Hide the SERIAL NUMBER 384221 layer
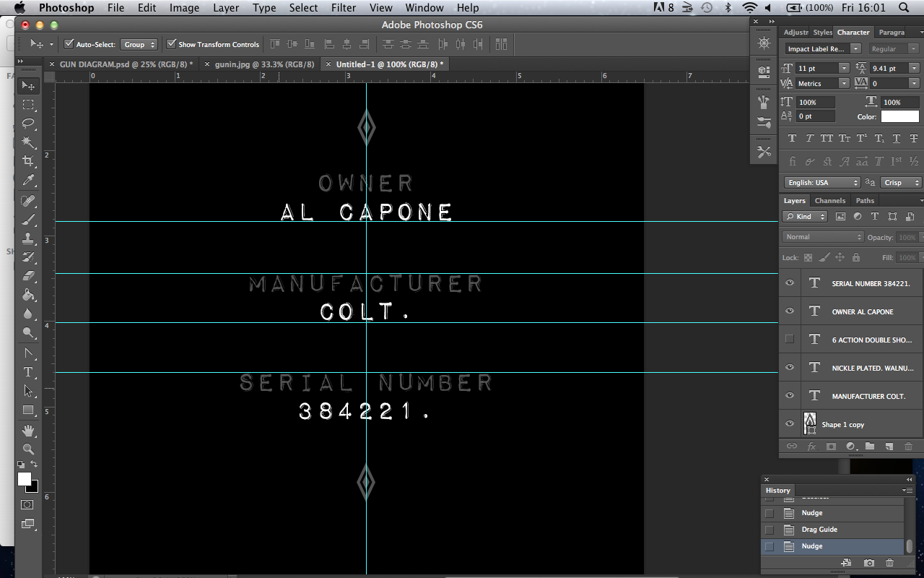924x578 pixels. (789, 283)
